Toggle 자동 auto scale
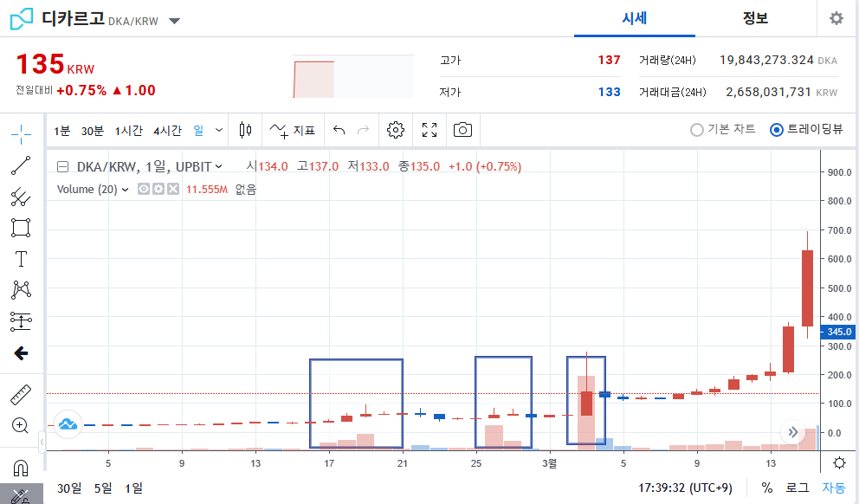 point(834,488)
